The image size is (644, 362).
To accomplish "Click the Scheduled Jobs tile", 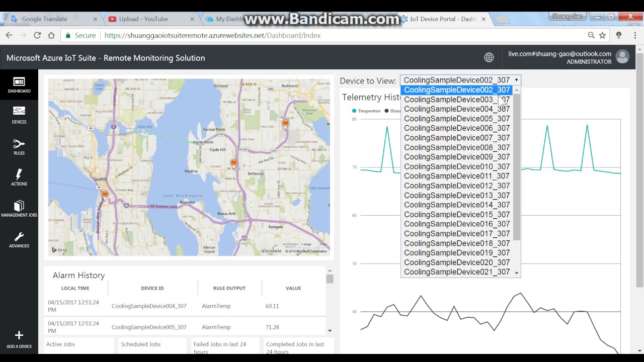I will [152, 345].
